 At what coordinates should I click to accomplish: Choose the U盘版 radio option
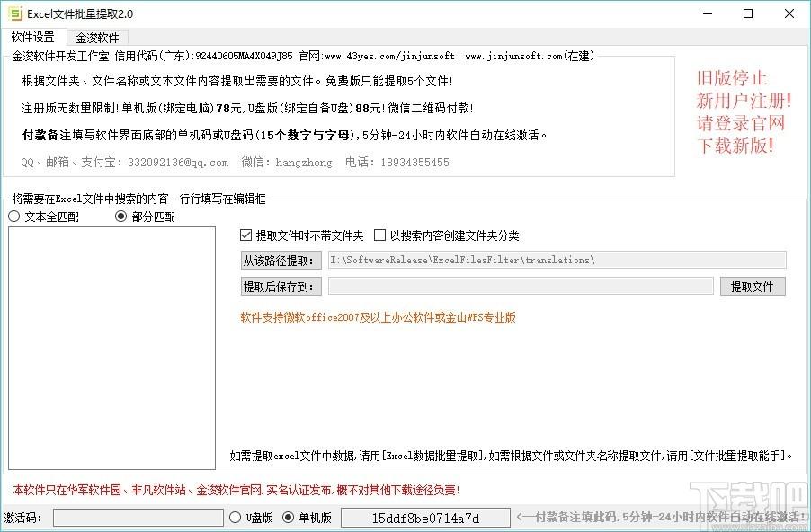point(236,518)
